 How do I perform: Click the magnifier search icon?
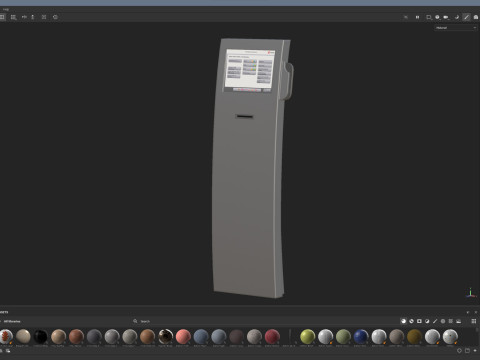(135, 321)
